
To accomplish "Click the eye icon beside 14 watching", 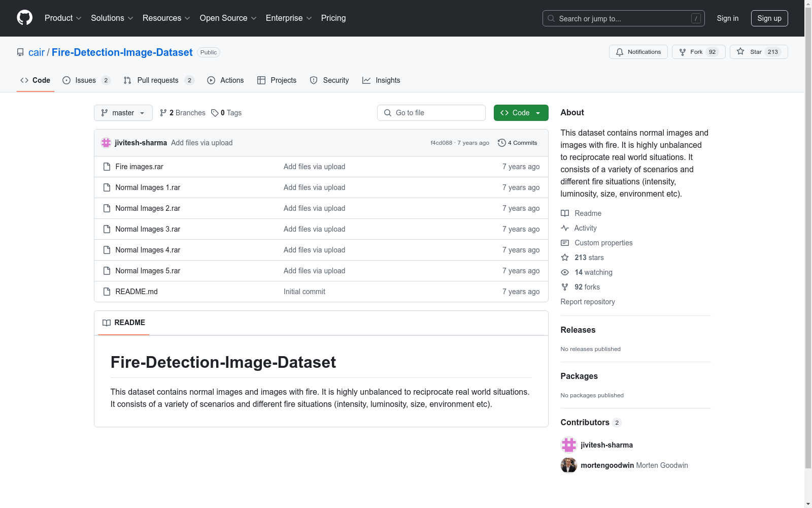I will click(565, 272).
